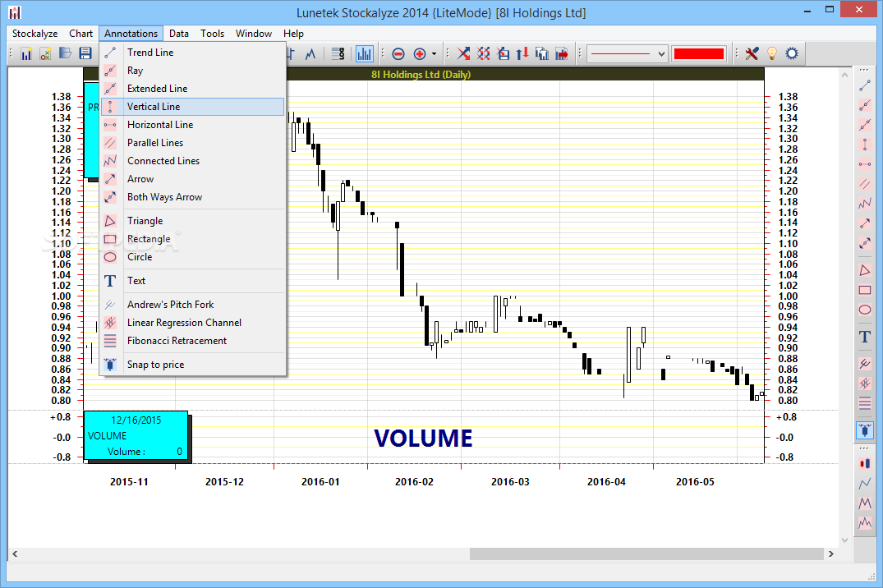Click the Excel export toolbar icon
Image resolution: width=883 pixels, height=588 pixels.
(46, 54)
